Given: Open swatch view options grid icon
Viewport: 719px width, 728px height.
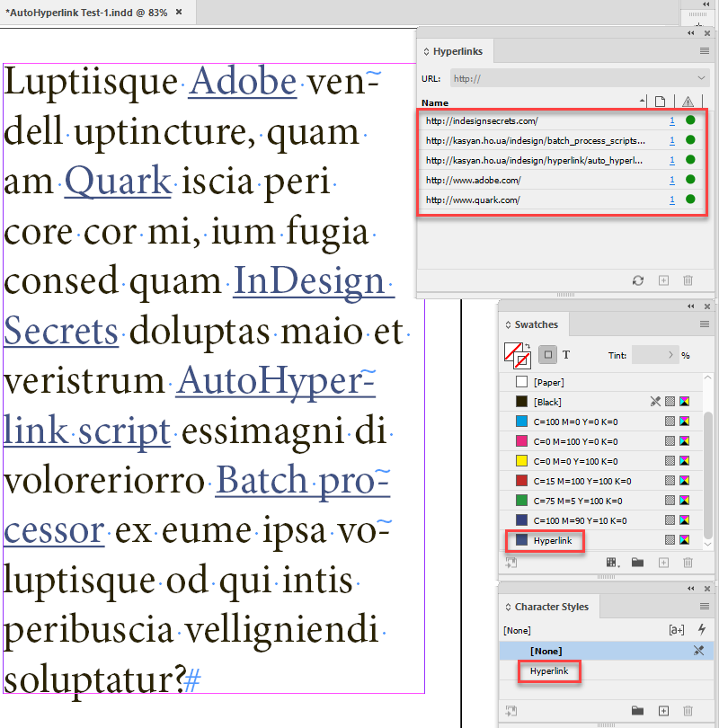Looking at the screenshot, I should pyautogui.click(x=613, y=563).
